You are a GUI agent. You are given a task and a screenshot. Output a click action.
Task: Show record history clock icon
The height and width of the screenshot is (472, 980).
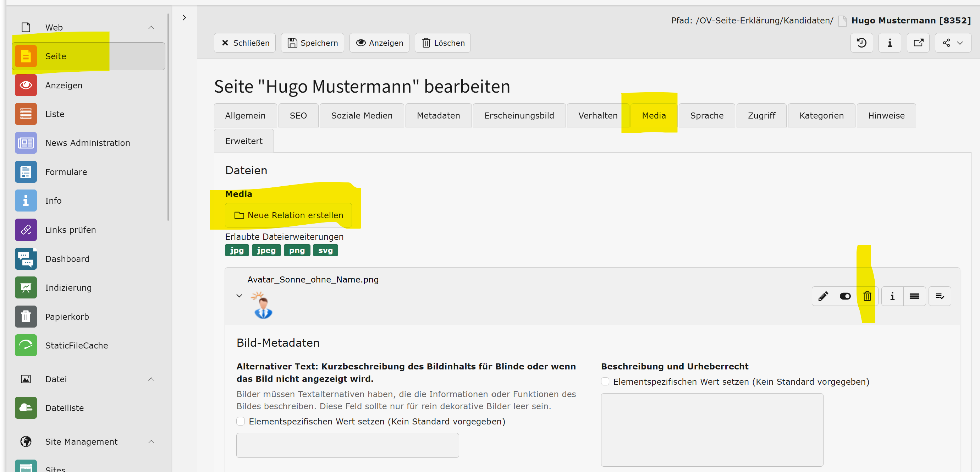click(862, 43)
